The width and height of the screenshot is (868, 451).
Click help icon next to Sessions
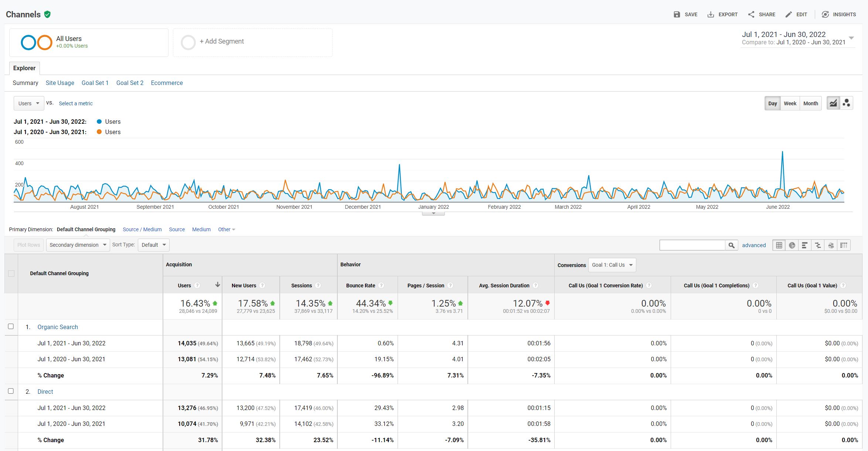coord(318,286)
